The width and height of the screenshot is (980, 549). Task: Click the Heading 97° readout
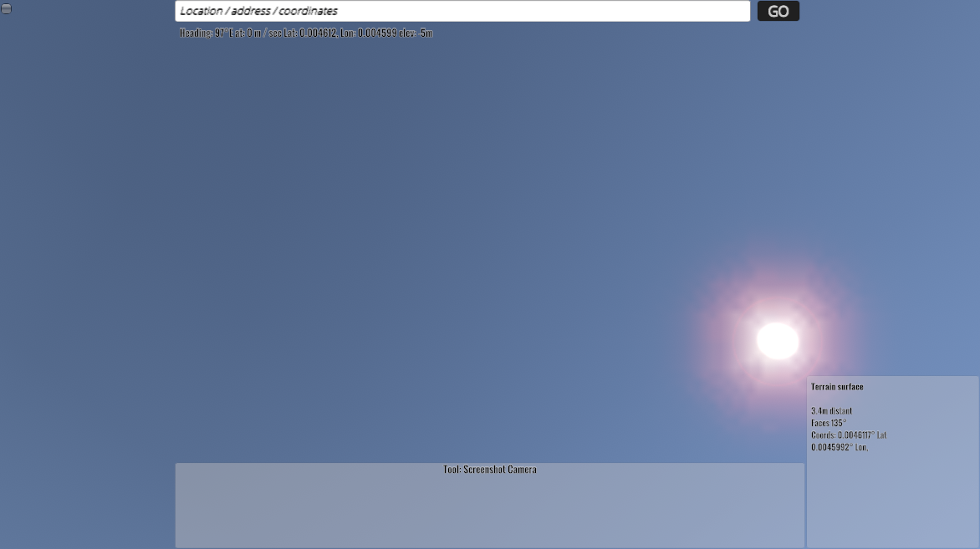click(x=202, y=33)
